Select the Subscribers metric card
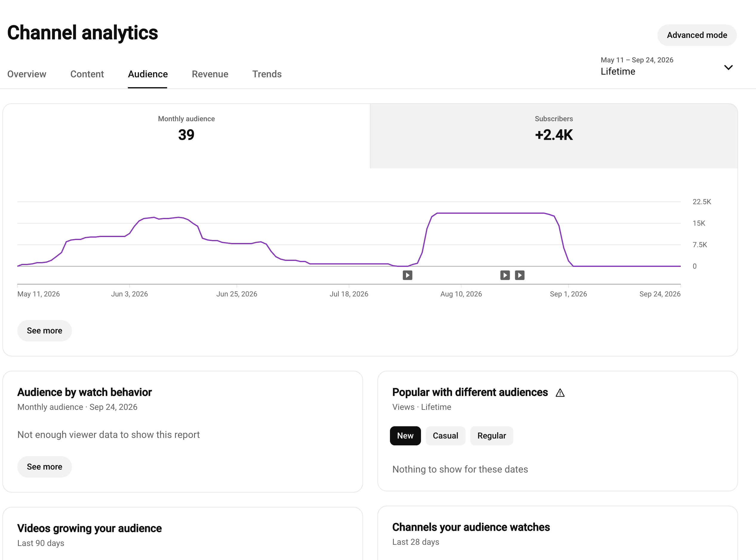This screenshot has height=560, width=756. click(554, 136)
